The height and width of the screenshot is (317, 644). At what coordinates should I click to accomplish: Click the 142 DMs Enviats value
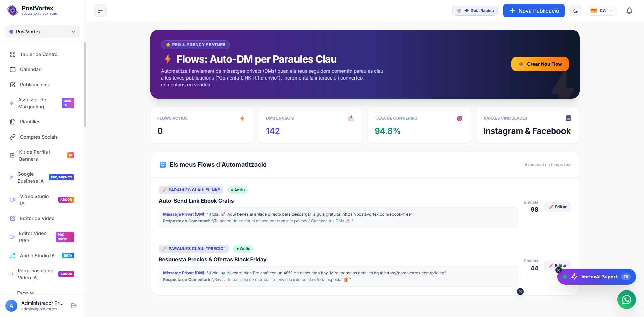pyautogui.click(x=273, y=131)
